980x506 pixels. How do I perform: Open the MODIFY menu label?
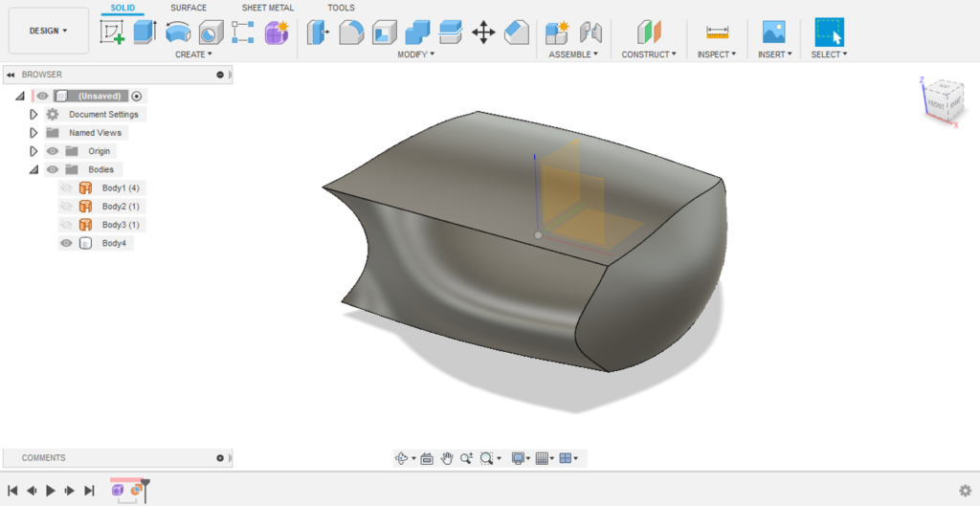click(415, 55)
